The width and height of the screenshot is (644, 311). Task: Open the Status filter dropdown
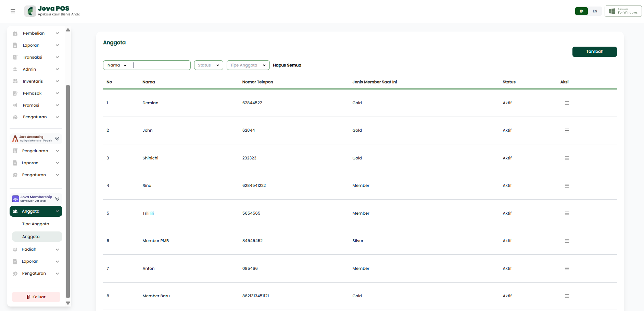209,65
